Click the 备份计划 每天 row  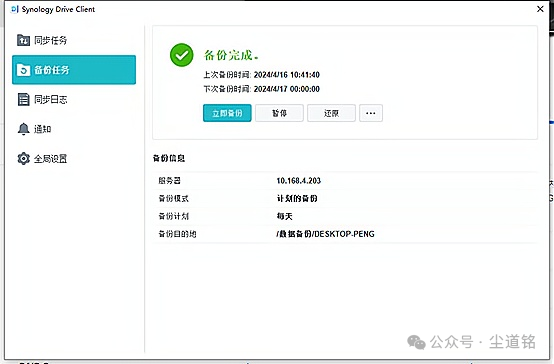pyautogui.click(x=345, y=216)
